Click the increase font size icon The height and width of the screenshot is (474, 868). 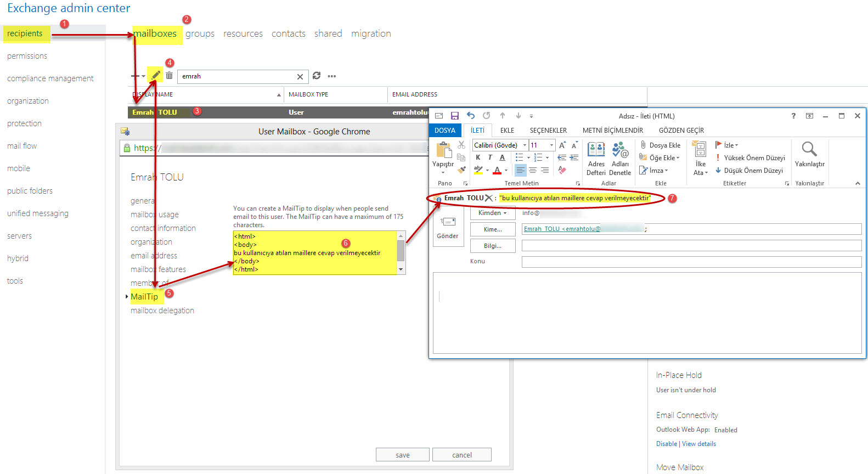562,145
